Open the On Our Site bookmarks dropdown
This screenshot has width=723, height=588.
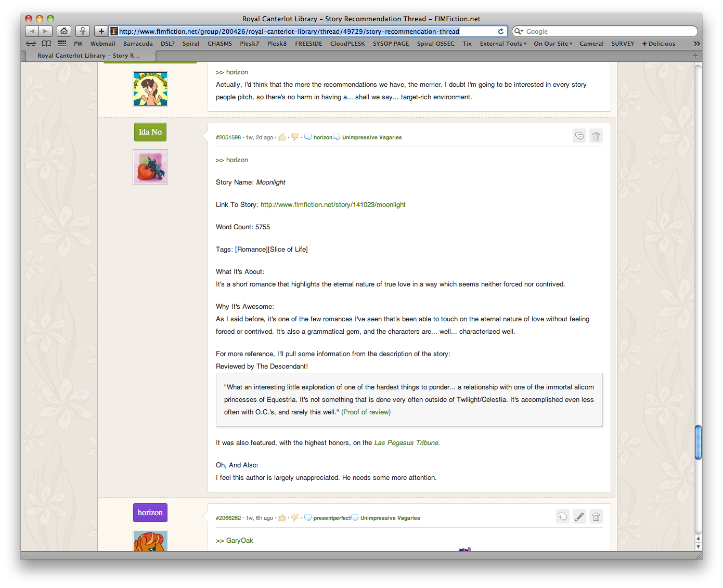pos(553,44)
